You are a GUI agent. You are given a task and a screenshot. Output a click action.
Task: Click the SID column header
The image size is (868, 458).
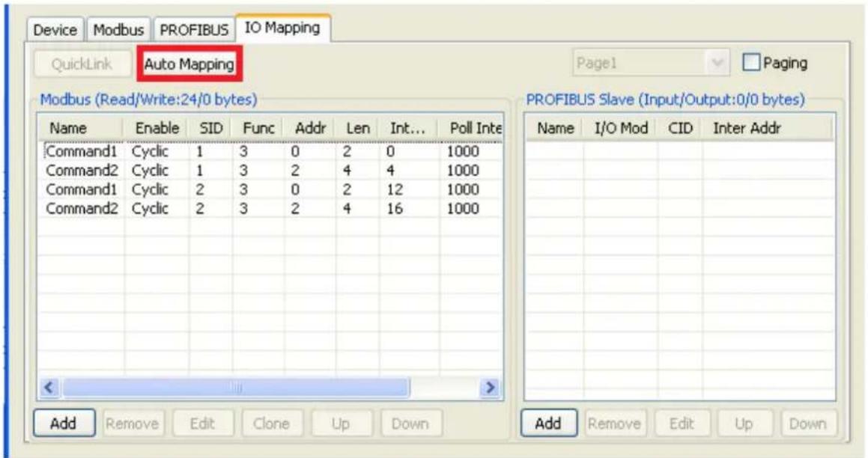[210, 128]
